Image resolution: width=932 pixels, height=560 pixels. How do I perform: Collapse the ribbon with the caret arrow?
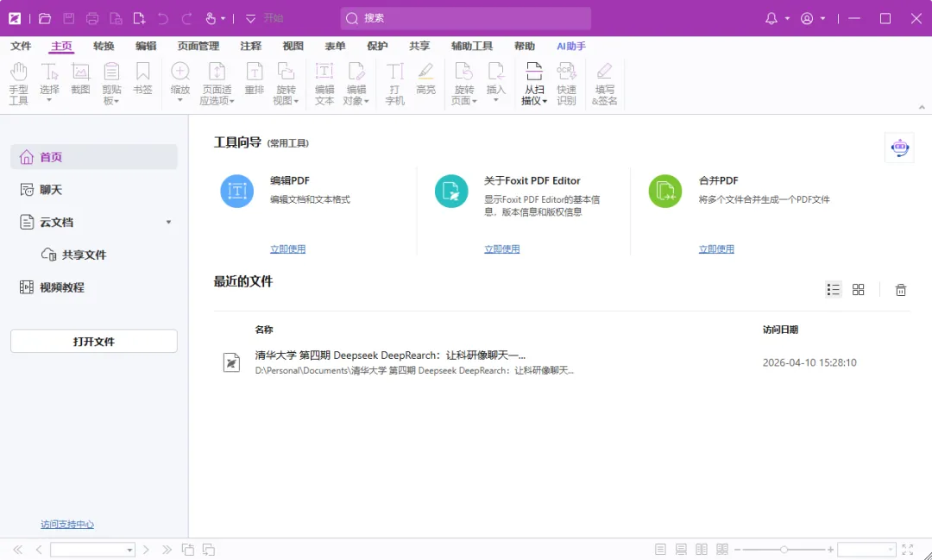click(x=922, y=108)
